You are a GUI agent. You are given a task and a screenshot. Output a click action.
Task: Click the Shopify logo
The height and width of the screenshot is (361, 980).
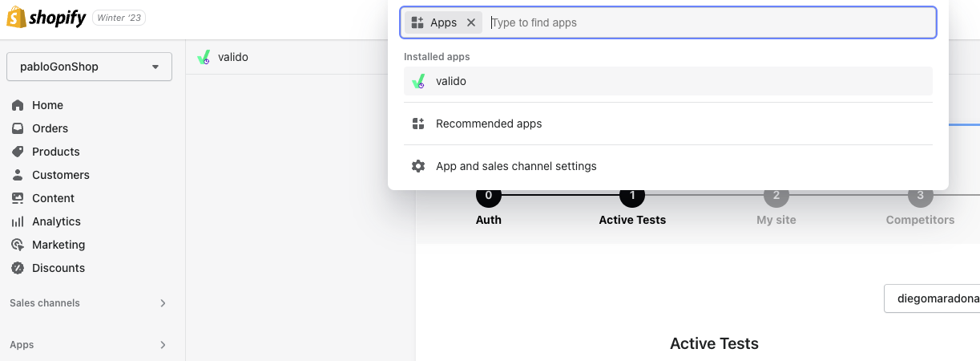coord(46,18)
